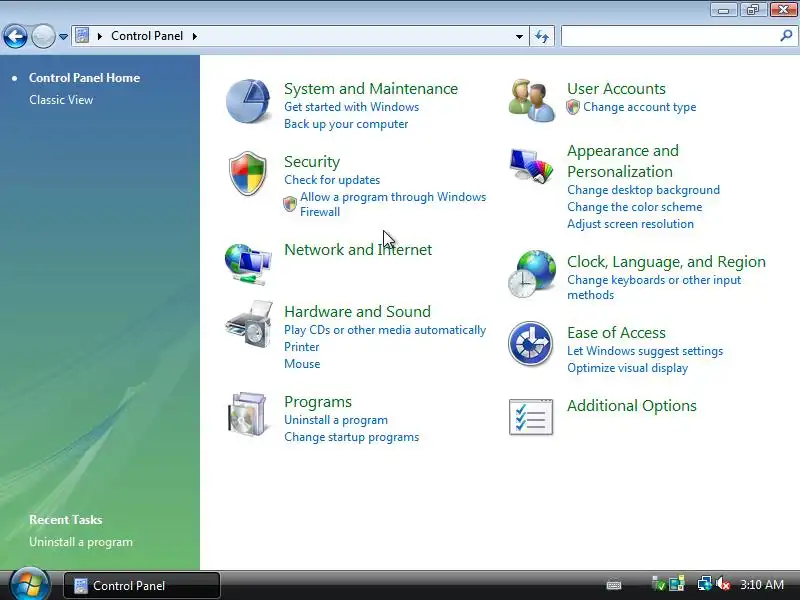Open Clock, Language, and Region heading
The width and height of the screenshot is (800, 600).
pyautogui.click(x=666, y=262)
